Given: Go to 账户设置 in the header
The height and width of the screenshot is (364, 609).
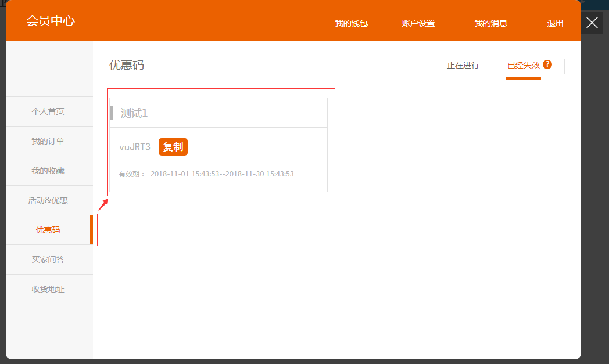Looking at the screenshot, I should tap(418, 23).
